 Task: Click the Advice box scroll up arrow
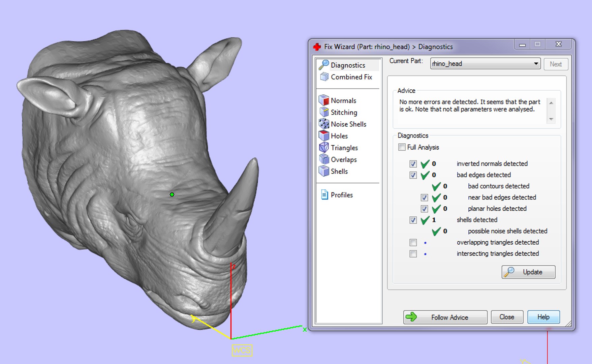click(551, 103)
